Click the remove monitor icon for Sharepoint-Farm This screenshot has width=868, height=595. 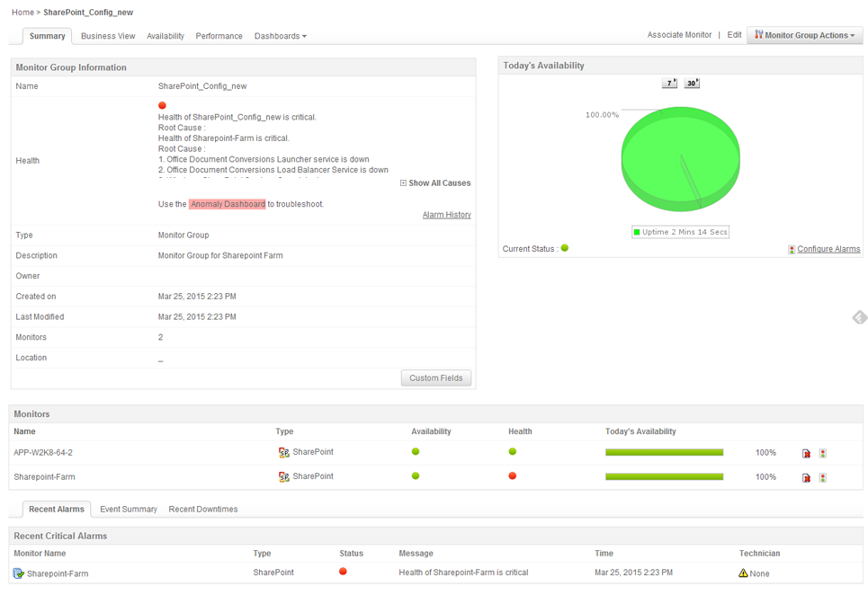807,478
